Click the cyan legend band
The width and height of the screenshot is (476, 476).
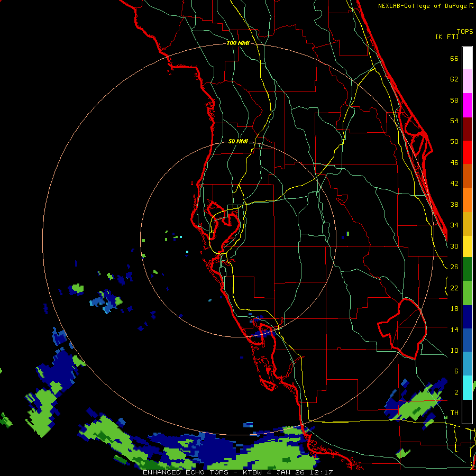[467, 388]
